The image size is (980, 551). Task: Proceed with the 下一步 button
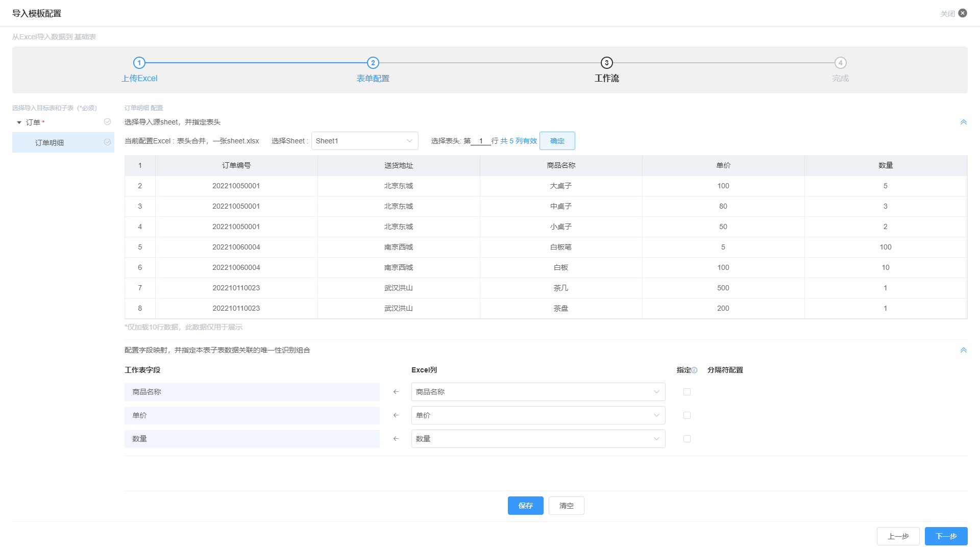point(946,536)
